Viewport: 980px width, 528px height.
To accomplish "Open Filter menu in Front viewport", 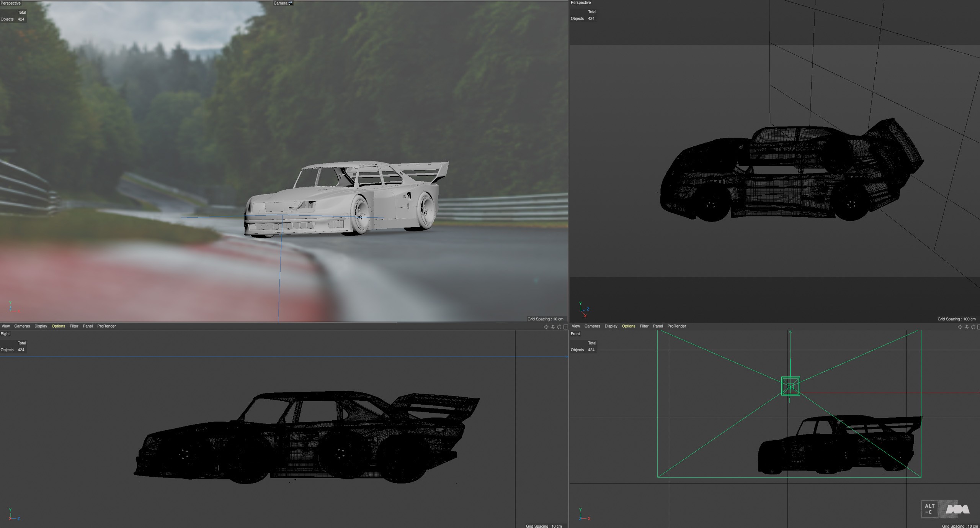I will click(644, 326).
